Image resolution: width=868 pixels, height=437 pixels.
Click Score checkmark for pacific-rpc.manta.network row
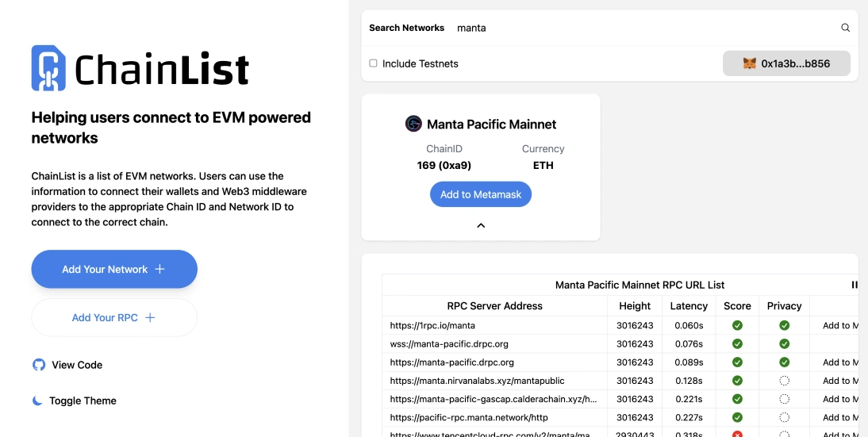coord(737,417)
